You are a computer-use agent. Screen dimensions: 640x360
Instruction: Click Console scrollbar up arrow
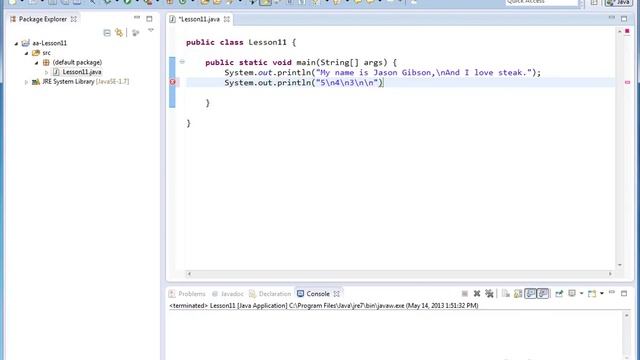tap(627, 316)
